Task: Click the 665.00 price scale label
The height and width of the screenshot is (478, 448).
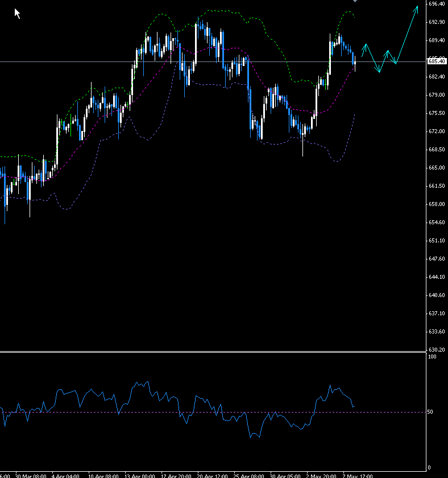Action: click(437, 168)
